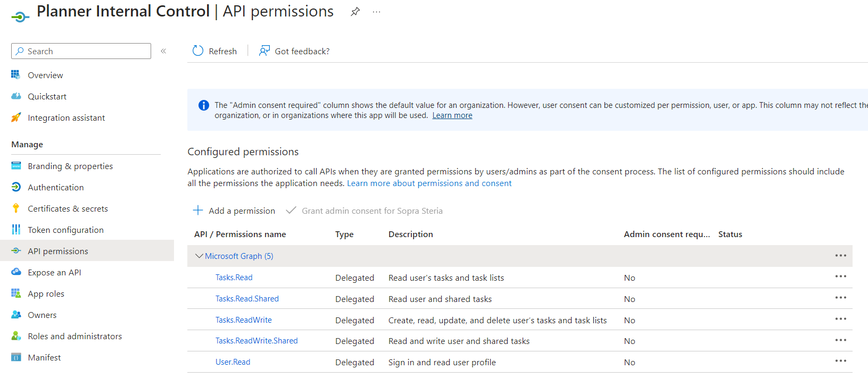Image resolution: width=868 pixels, height=378 pixels.
Task: Click the Quickstart cloud icon in sidebar
Action: 16,96
